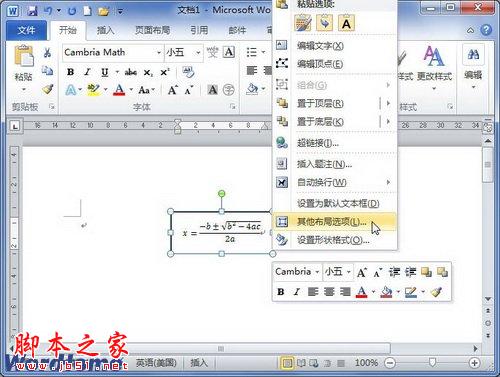The height and width of the screenshot is (377, 500).
Task: Toggle Strikethrough abc button
Action: [x=130, y=72]
